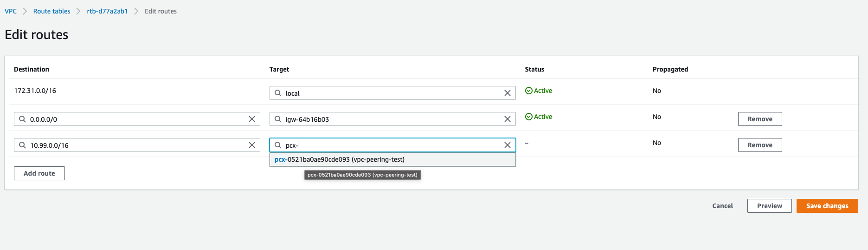Cancel editing routes
This screenshot has width=868, height=250.
coord(722,206)
